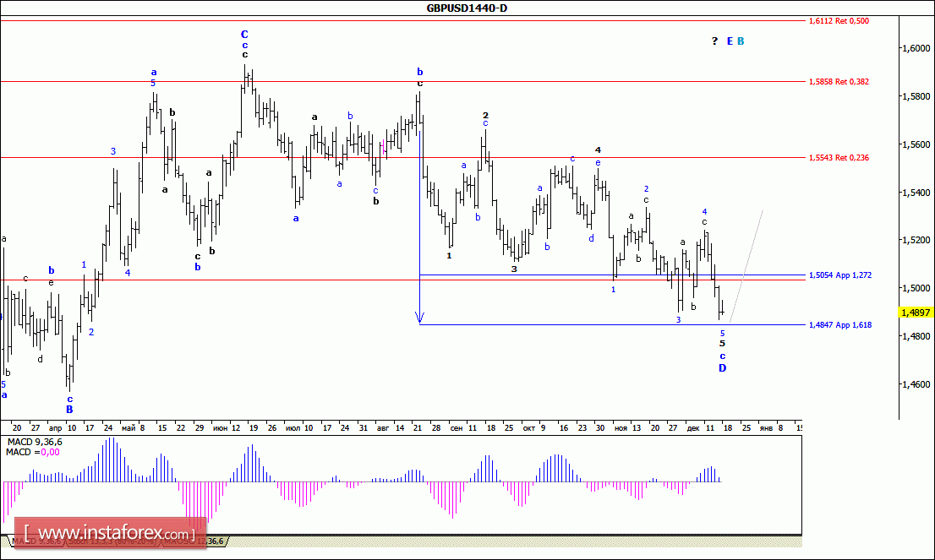The height and width of the screenshot is (560, 935).
Task: Select the 1,5543 Ret 0,236 level label
Action: click(x=839, y=158)
